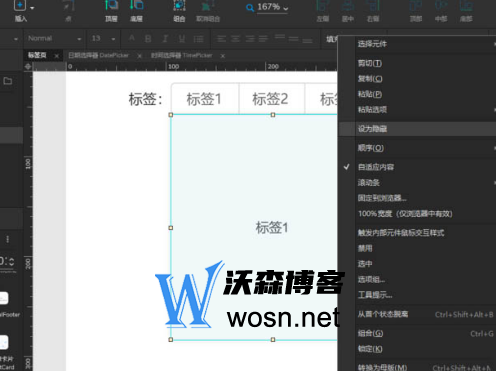Screen dimensions: 496x371
Task: Click the Ungroup (取消组合) toolbar icon
Action: point(208,6)
